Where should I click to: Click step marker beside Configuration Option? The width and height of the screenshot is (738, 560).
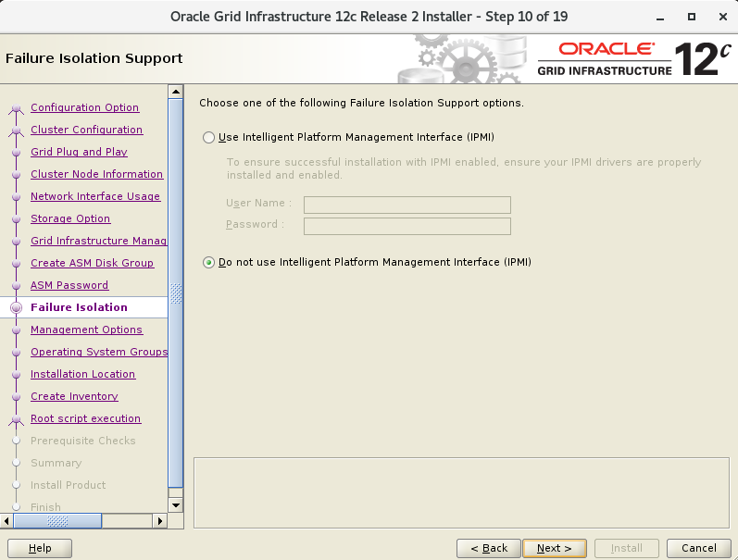(x=16, y=108)
